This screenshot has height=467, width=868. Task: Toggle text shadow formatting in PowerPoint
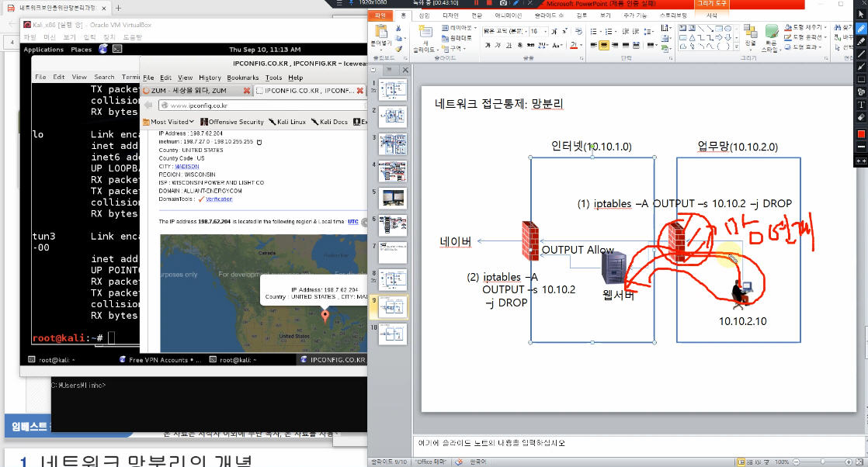pyautogui.click(x=520, y=45)
